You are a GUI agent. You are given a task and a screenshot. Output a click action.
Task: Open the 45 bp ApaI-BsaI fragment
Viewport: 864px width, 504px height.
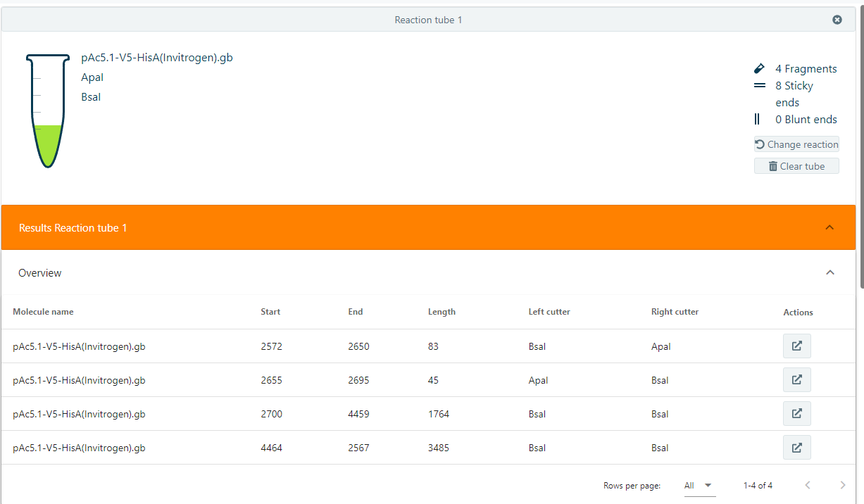click(797, 380)
